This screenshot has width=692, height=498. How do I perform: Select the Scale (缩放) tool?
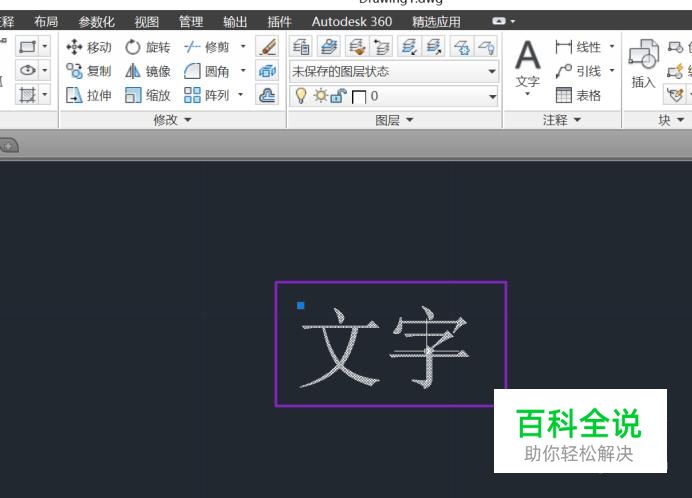pos(147,94)
